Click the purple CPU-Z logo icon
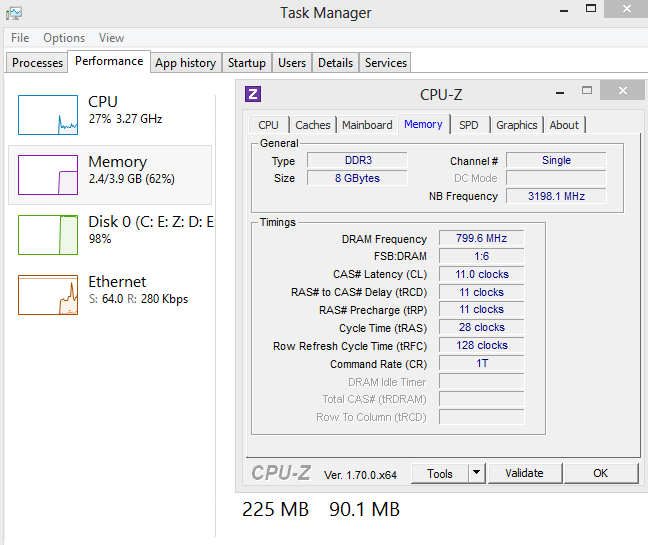 pos(253,94)
